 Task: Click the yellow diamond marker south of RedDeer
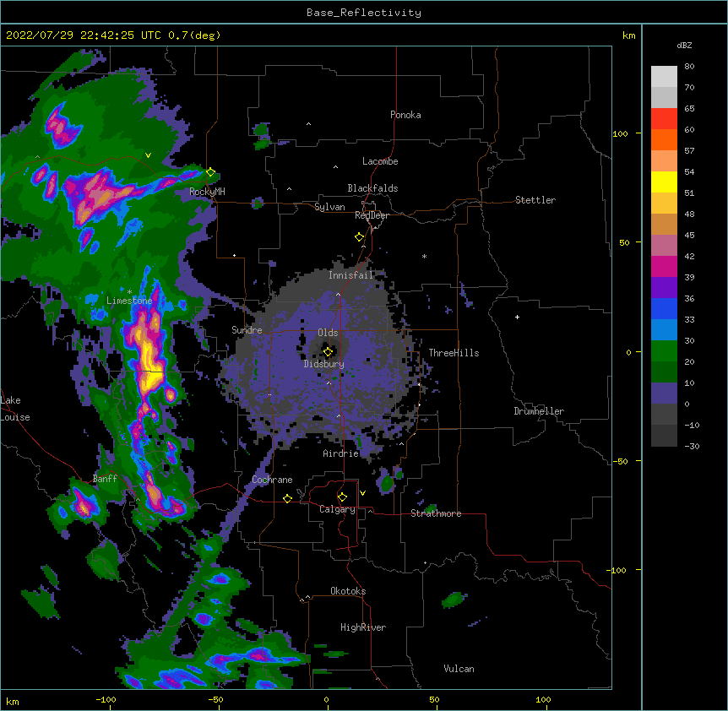pos(360,237)
